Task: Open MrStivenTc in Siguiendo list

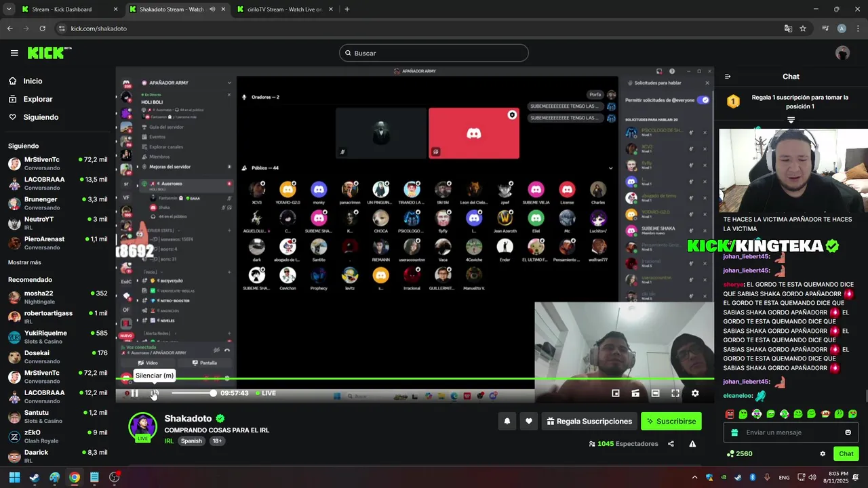Action: point(58,163)
